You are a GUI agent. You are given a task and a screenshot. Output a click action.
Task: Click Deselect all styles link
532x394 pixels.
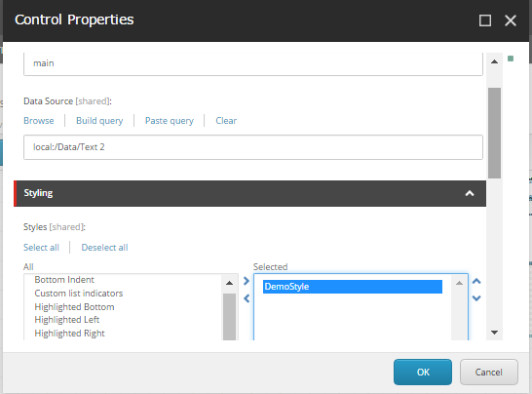click(104, 248)
